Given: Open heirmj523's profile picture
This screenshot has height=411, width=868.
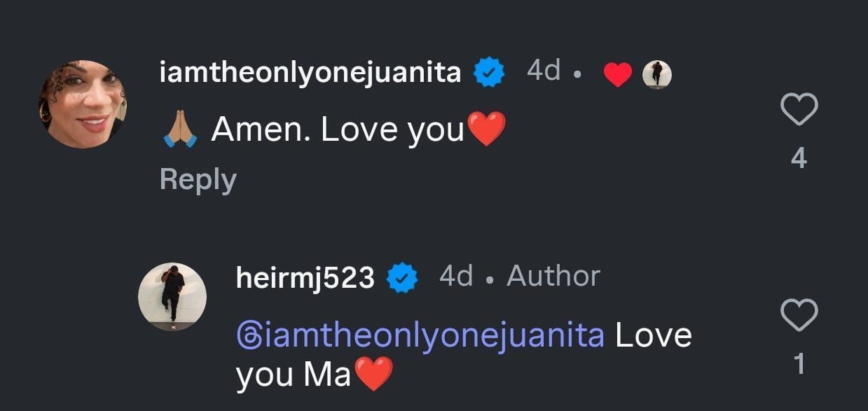Looking at the screenshot, I should [172, 296].
